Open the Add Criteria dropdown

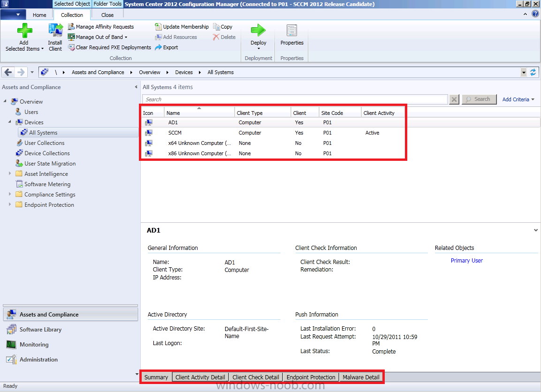tap(518, 99)
